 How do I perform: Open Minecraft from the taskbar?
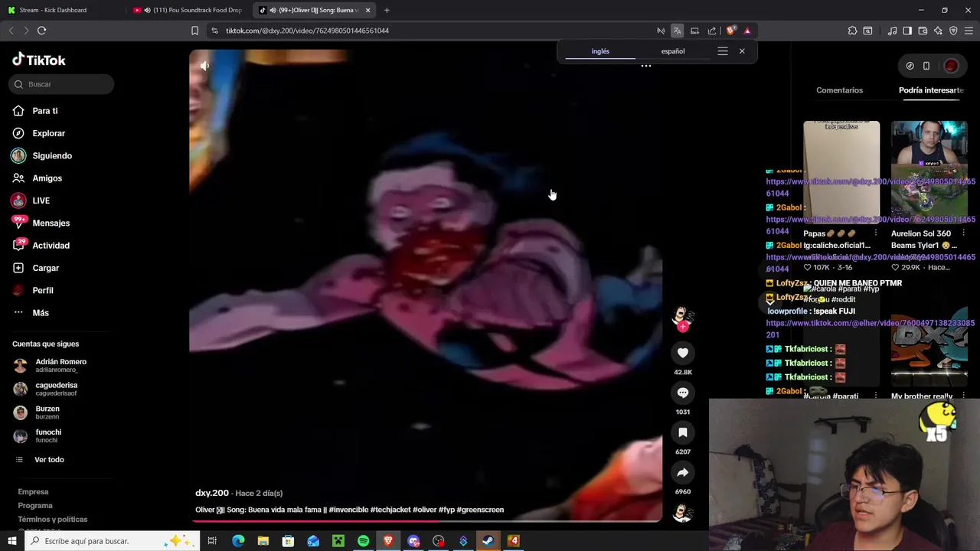[x=338, y=541]
